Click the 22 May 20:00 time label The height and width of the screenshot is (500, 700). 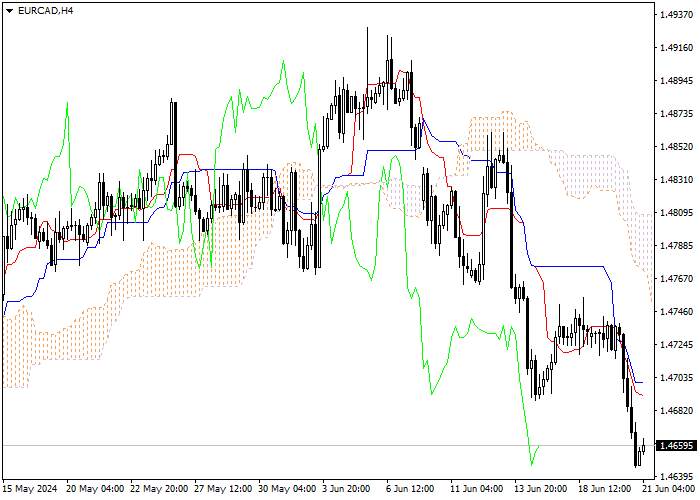159,489
